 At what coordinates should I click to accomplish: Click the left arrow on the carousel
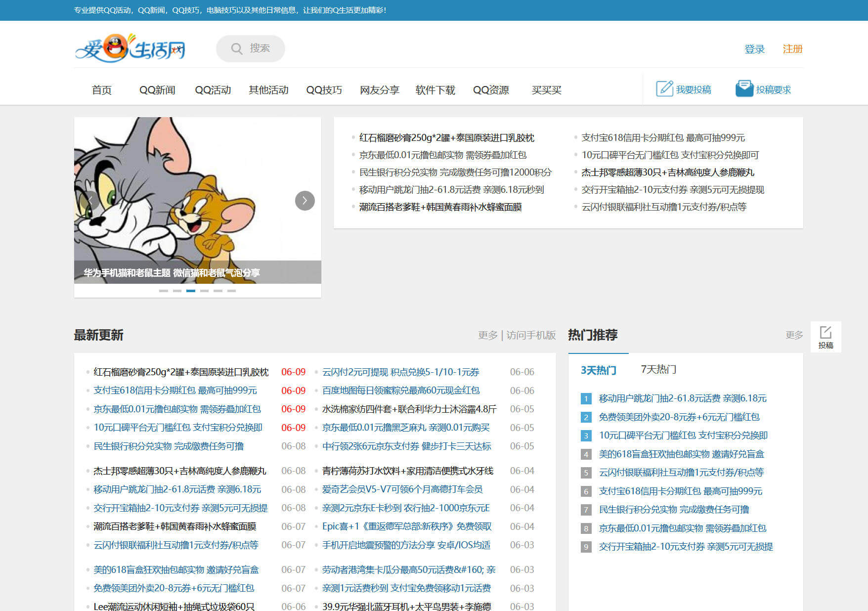[x=90, y=201]
